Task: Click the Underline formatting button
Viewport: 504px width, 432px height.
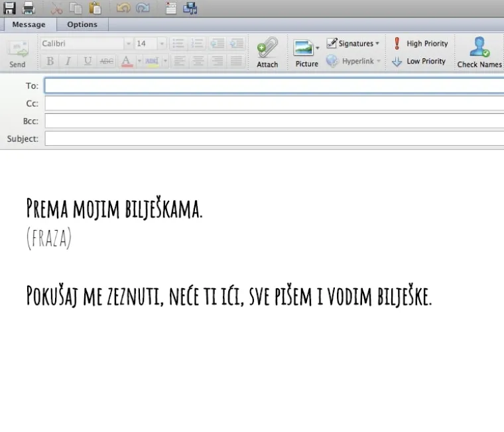Action: pos(87,61)
